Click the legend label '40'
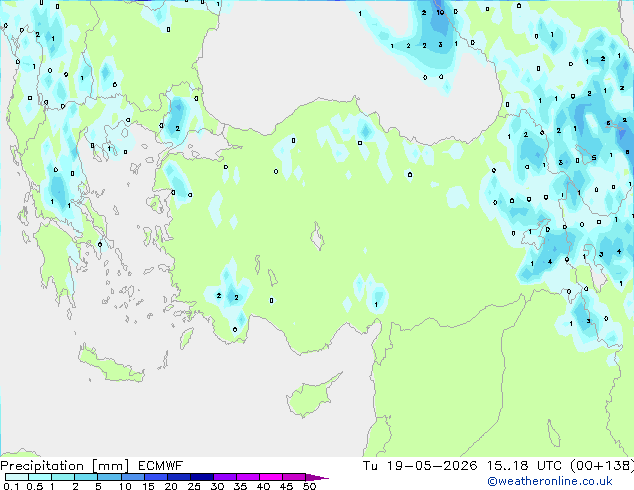634x490 pixels. coord(263,486)
